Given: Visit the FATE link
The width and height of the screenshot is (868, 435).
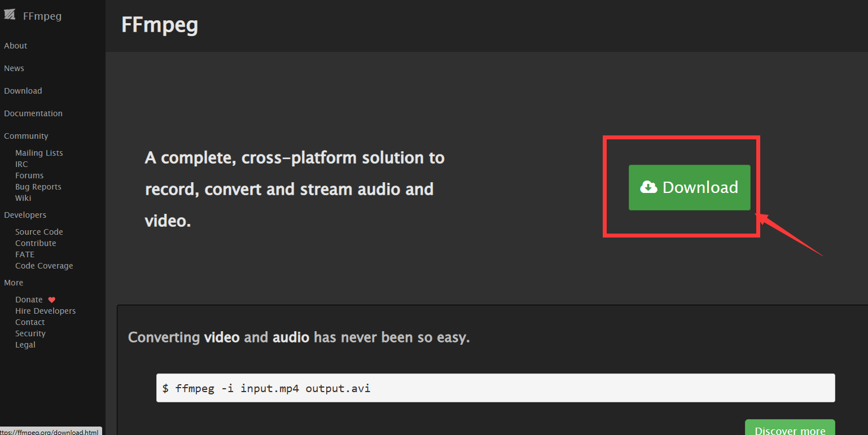Looking at the screenshot, I should click(25, 254).
